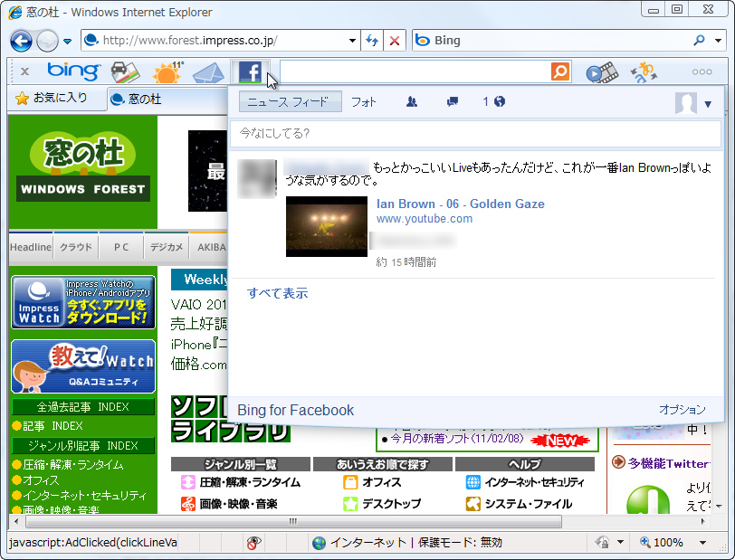The width and height of the screenshot is (735, 560).
Task: Check the weather icon on the Bing toolbar
Action: (167, 71)
